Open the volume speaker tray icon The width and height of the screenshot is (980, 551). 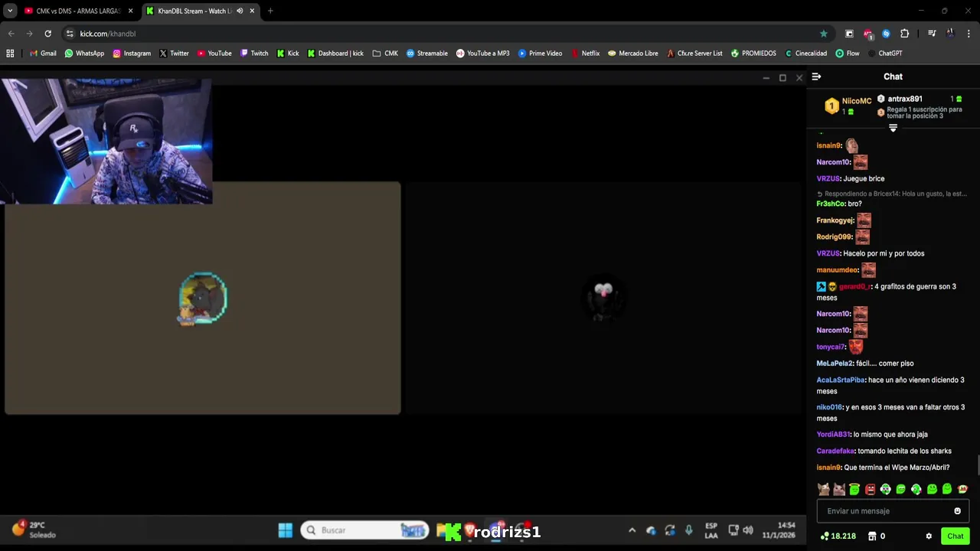pyautogui.click(x=748, y=530)
